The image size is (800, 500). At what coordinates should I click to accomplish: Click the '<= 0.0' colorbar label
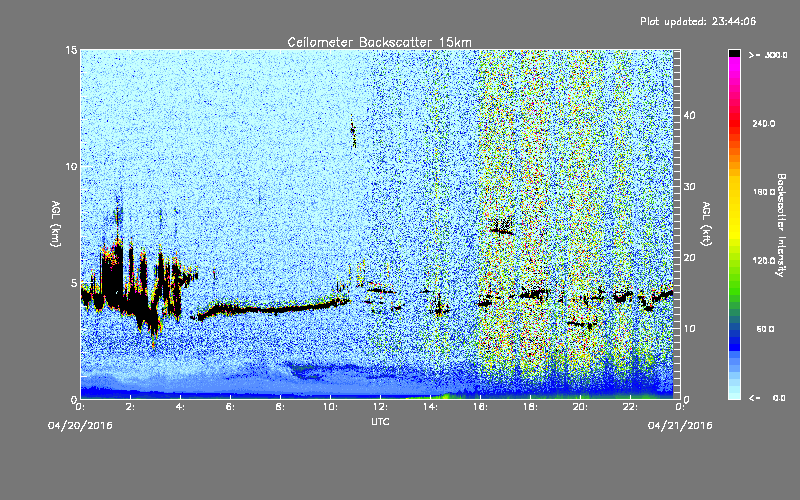click(x=767, y=397)
